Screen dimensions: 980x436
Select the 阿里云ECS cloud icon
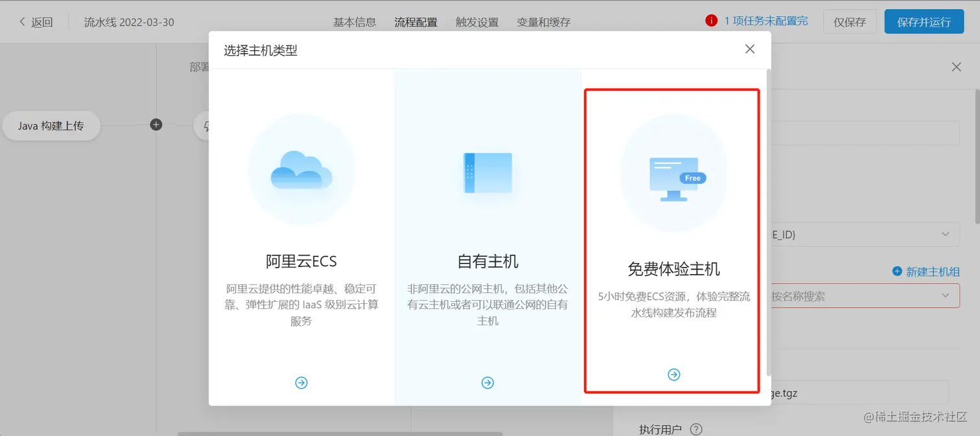[x=301, y=170]
